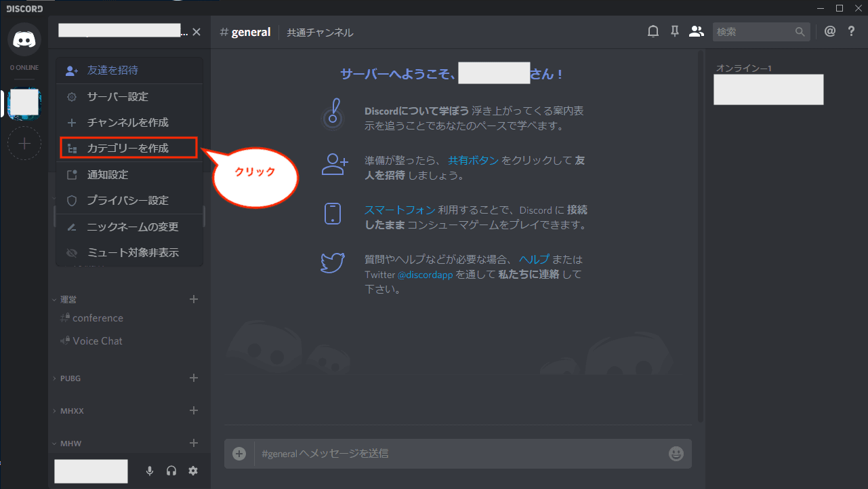Viewport: 868px width, 489px height.
Task: Select チャンネルを作成 menu entry
Action: coord(129,123)
